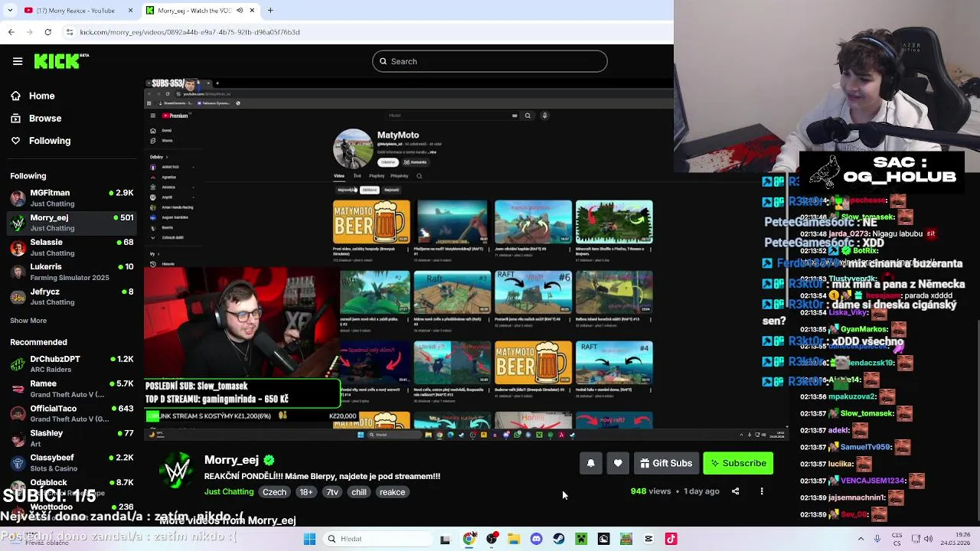Toggle follow heart for Morry_eej
The width and height of the screenshot is (980, 551).
618,463
